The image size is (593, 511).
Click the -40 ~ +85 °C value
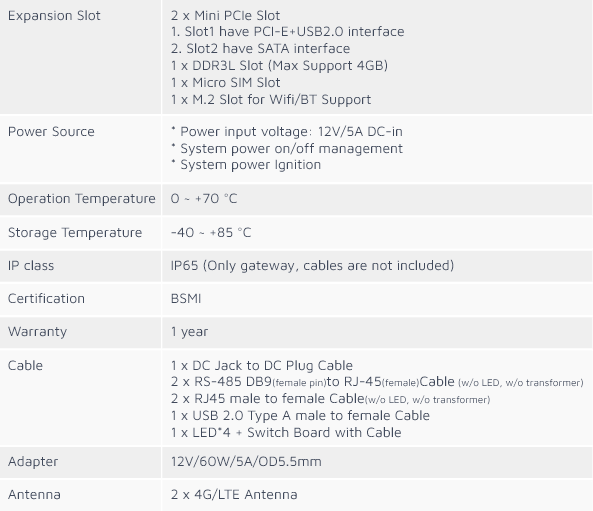(211, 232)
